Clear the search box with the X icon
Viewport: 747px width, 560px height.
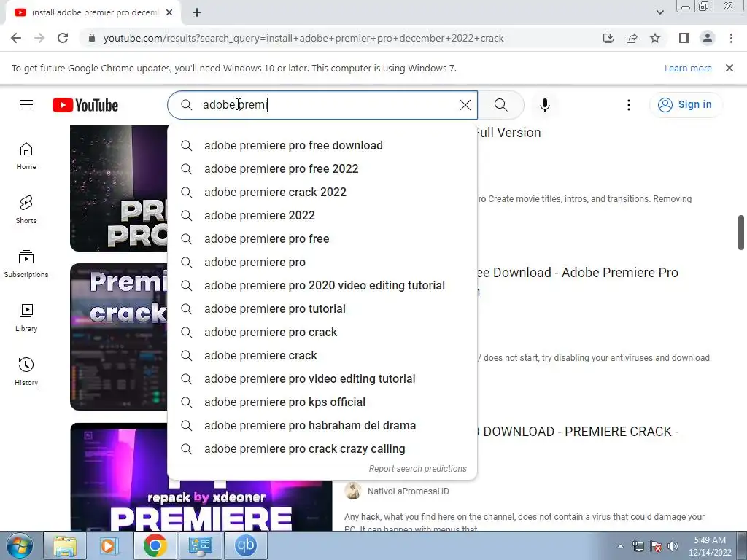pyautogui.click(x=465, y=105)
